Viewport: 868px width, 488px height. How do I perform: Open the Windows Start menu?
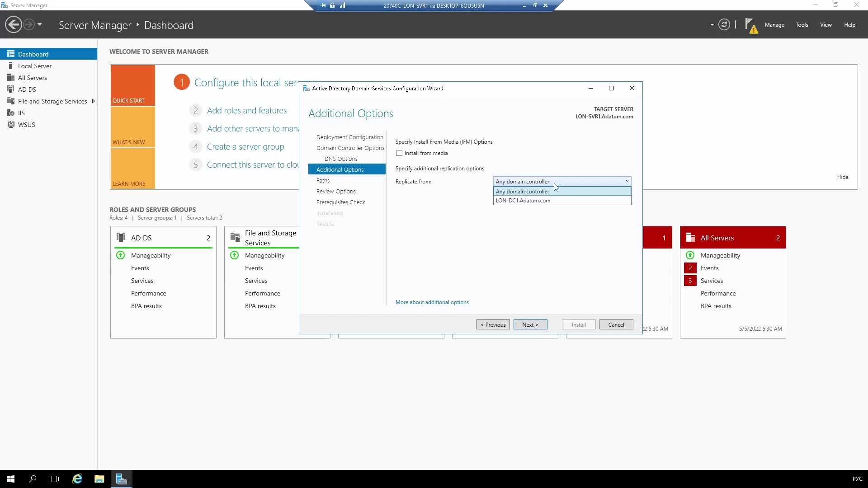point(11,479)
